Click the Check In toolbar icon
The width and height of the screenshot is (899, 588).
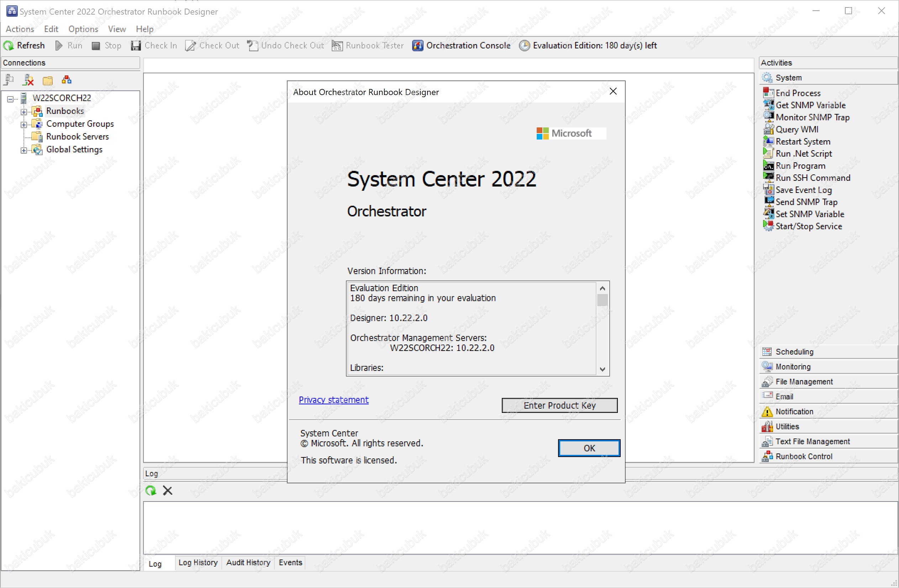[136, 46]
